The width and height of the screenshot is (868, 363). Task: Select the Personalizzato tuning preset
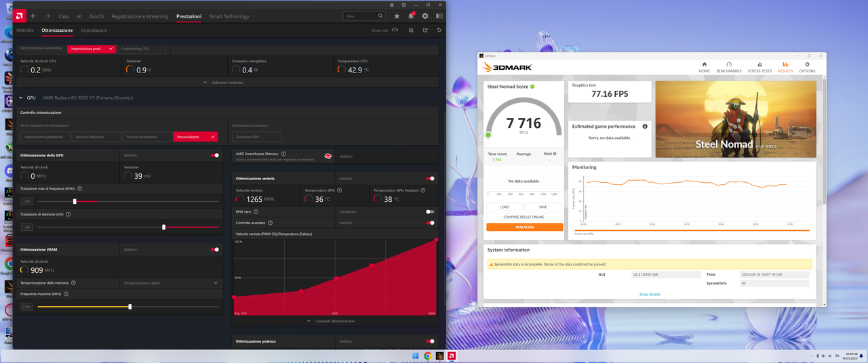click(x=195, y=137)
